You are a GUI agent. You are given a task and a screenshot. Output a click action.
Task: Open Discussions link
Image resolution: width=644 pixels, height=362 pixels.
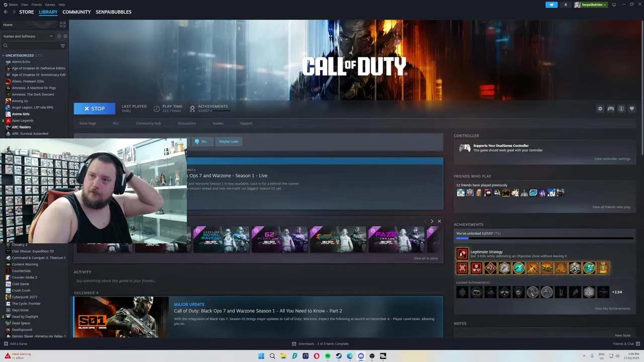coord(187,123)
